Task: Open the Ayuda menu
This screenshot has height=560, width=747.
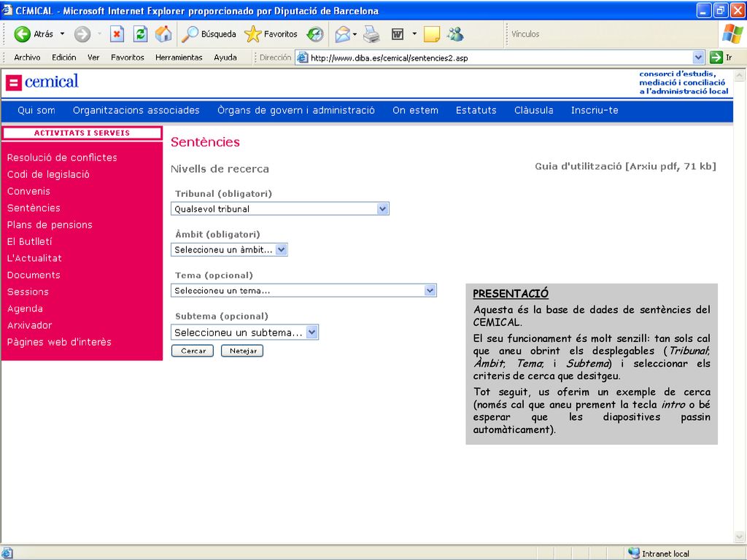Action: pos(225,57)
